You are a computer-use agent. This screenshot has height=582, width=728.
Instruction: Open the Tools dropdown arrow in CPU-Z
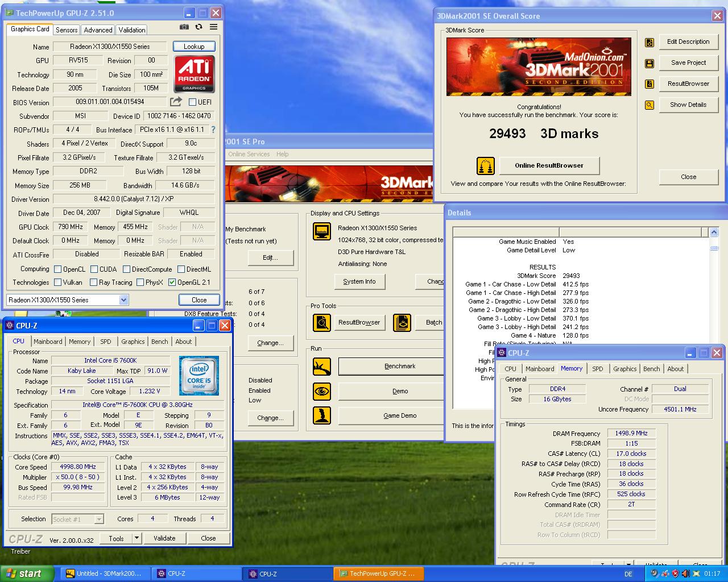coord(136,538)
